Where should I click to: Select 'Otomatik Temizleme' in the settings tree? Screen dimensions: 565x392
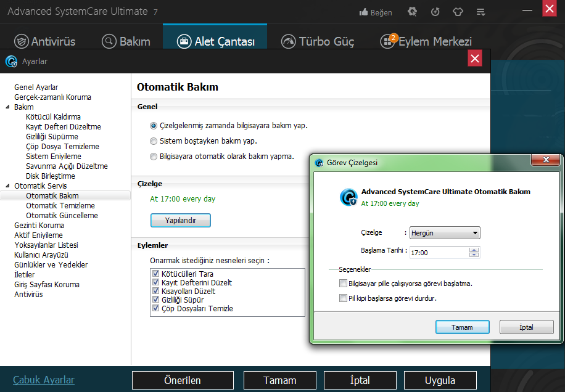[x=60, y=206]
